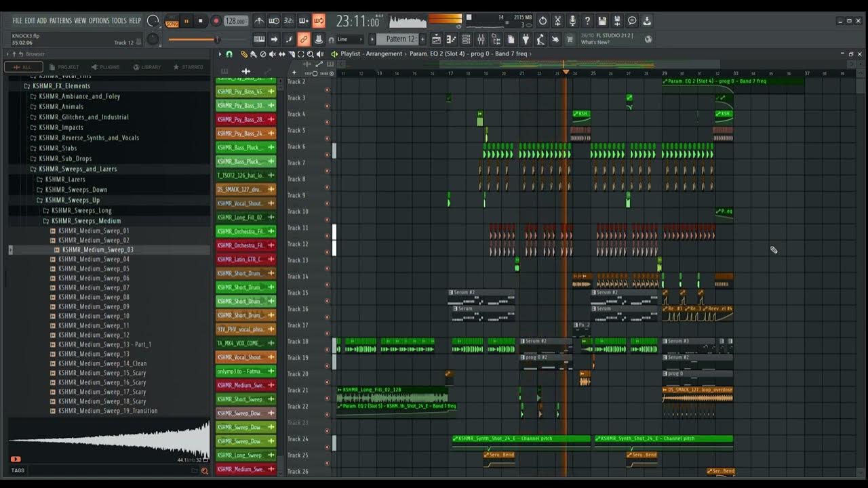Open the audio editor scissors icon
Screen dimensions: 868x488
[557, 21]
